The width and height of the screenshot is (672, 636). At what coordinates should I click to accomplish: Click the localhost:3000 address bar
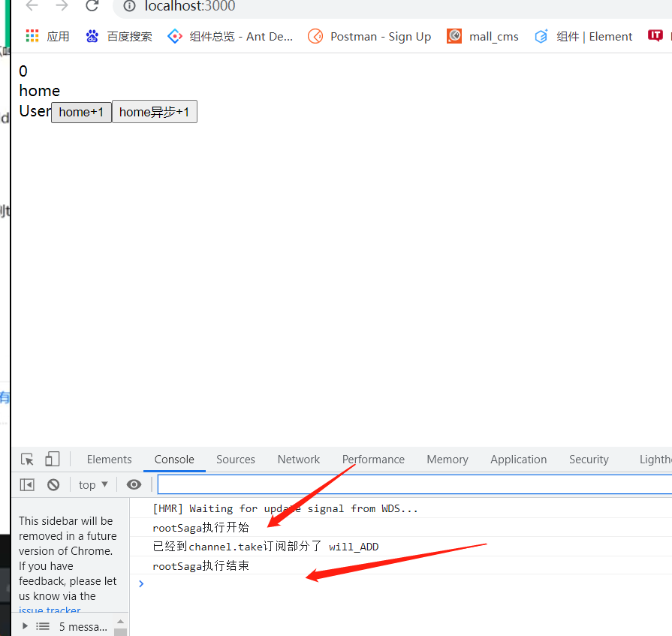tap(392, 6)
